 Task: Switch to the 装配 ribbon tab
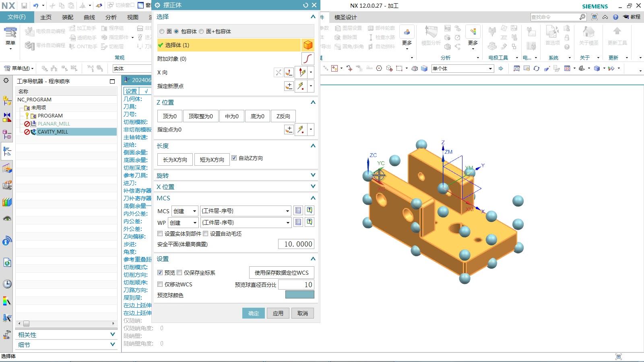pos(68,17)
